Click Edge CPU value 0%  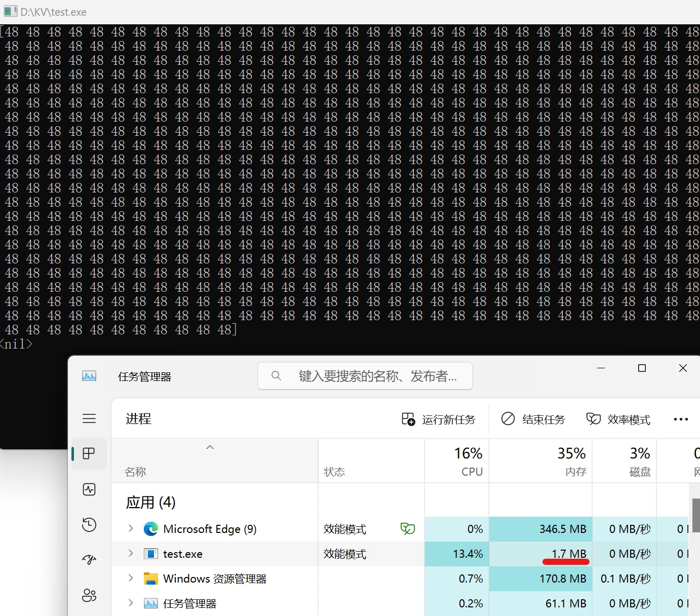tap(475, 529)
